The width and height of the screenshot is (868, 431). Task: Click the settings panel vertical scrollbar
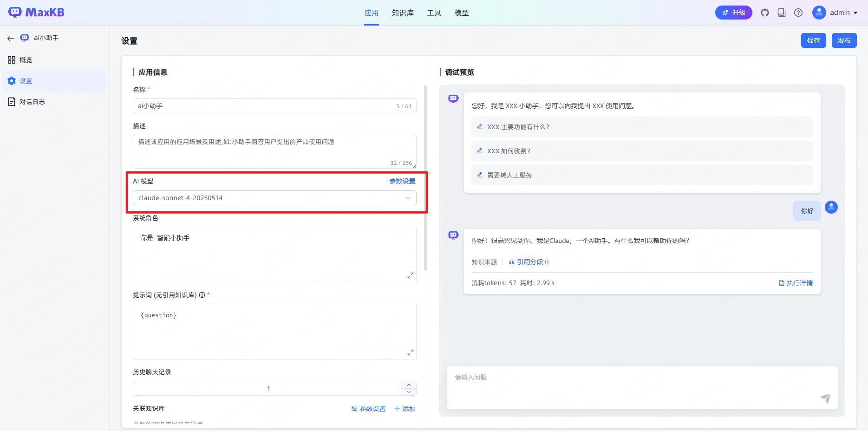point(425,178)
